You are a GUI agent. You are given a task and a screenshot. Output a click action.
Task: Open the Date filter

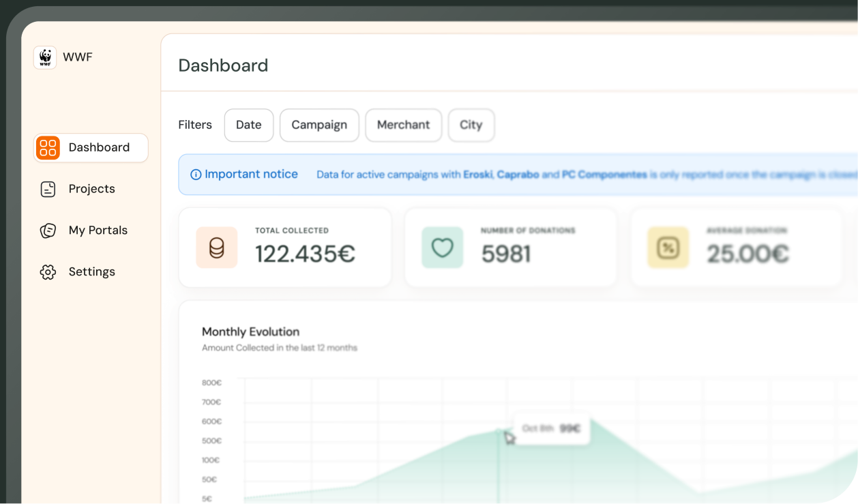249,125
